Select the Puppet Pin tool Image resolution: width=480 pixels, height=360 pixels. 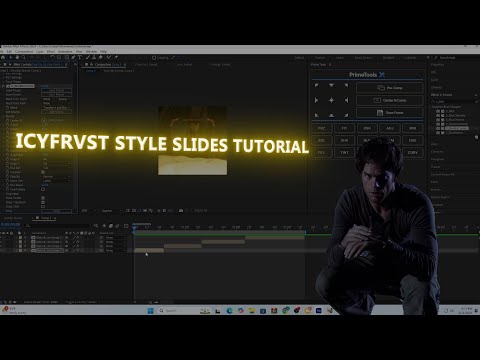point(116,57)
